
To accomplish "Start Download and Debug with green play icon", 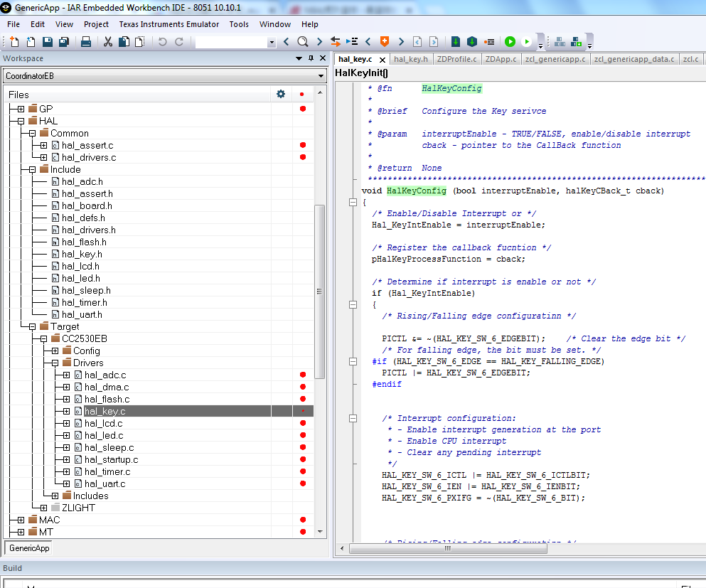I will [x=510, y=42].
